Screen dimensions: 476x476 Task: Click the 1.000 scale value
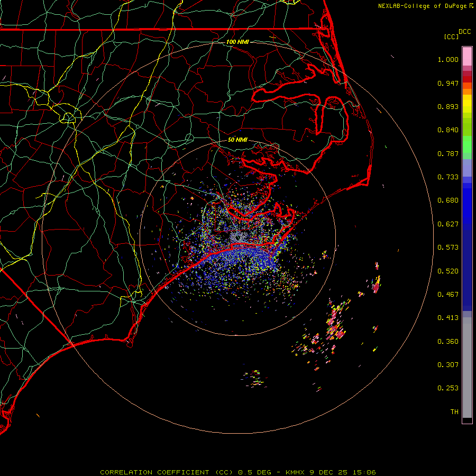448,59
